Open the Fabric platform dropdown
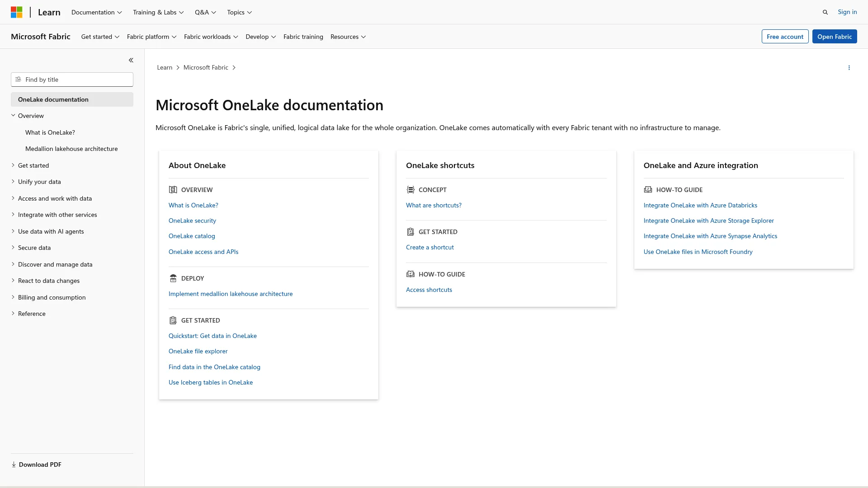 (152, 37)
